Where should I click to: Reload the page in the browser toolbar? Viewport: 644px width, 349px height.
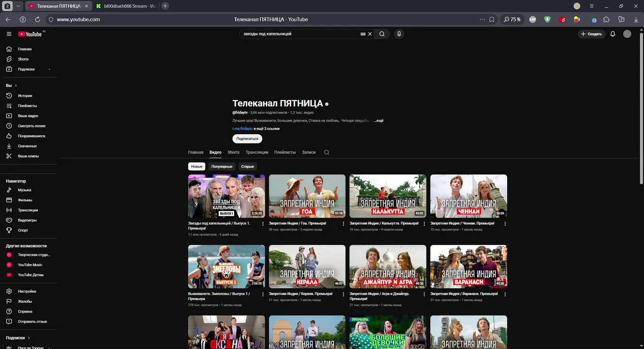[37, 19]
